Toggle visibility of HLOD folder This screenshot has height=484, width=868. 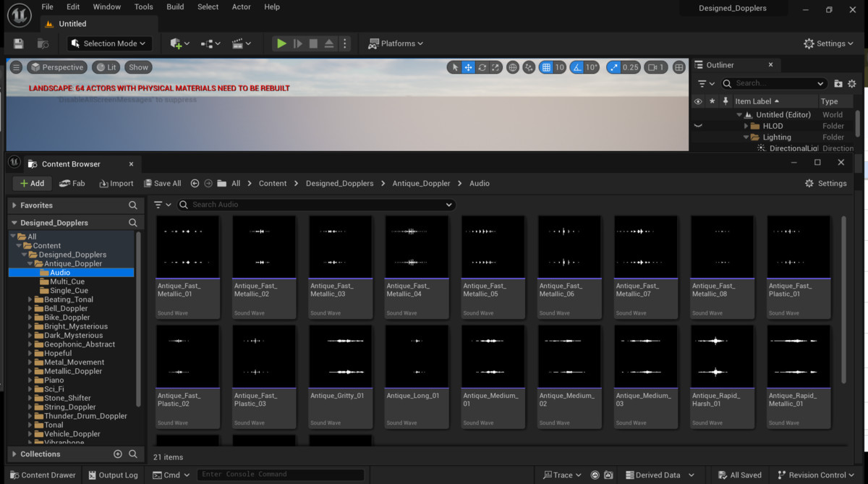pyautogui.click(x=698, y=126)
